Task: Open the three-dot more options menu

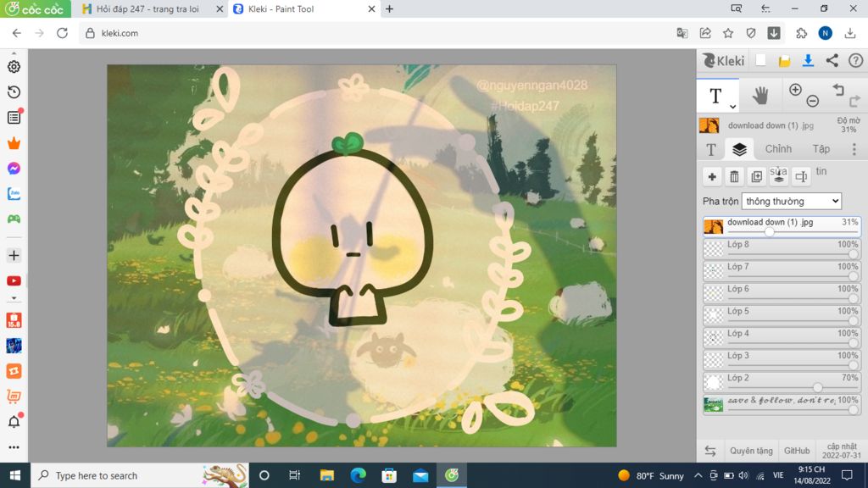Action: (854, 149)
